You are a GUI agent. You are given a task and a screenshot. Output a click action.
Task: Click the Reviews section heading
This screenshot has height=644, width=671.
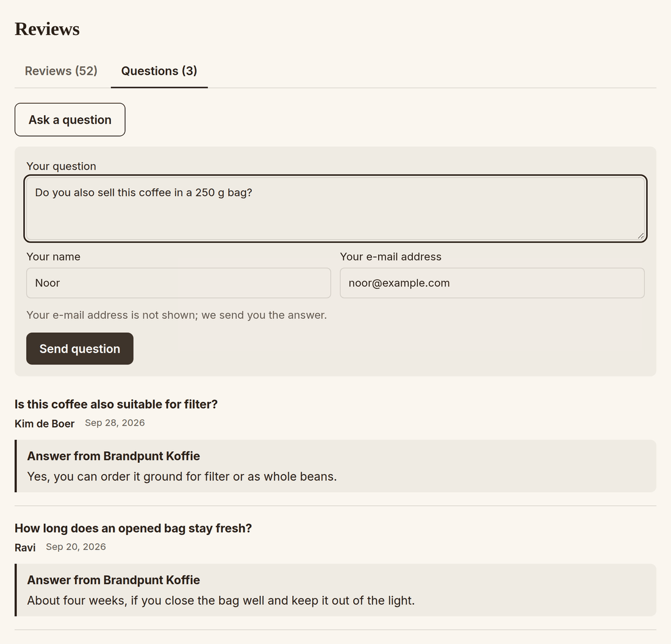tap(47, 29)
